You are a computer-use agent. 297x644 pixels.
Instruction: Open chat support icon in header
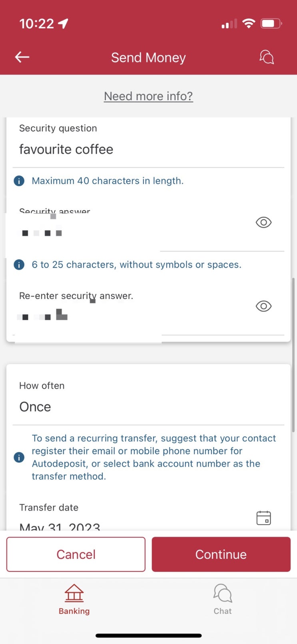click(x=267, y=57)
